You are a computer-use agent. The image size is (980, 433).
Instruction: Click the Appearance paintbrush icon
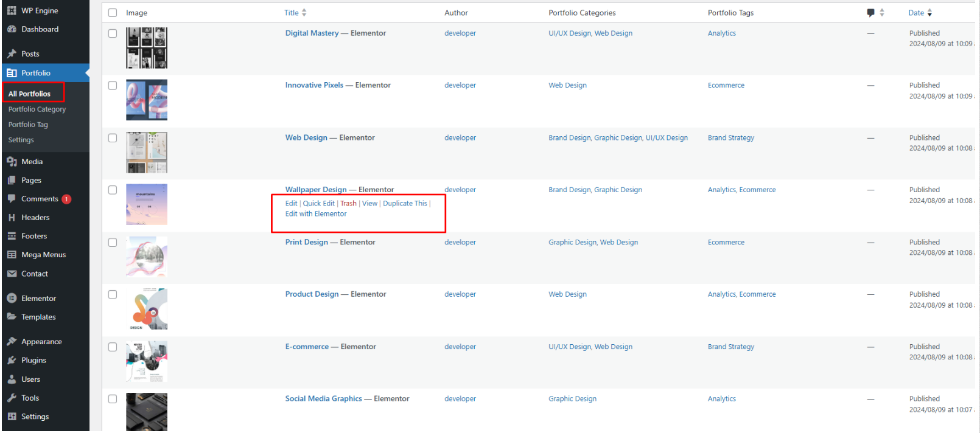(x=12, y=341)
